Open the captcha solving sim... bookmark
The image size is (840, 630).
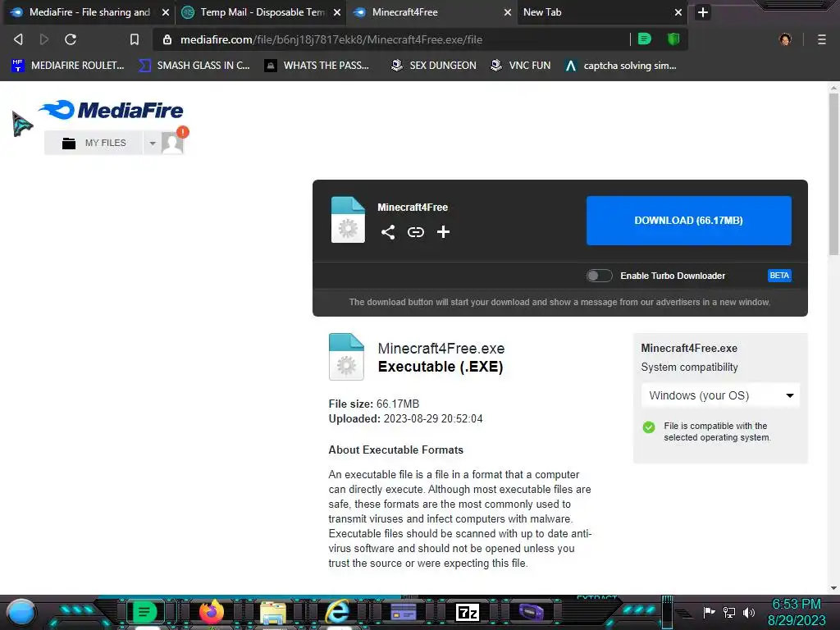(x=620, y=66)
